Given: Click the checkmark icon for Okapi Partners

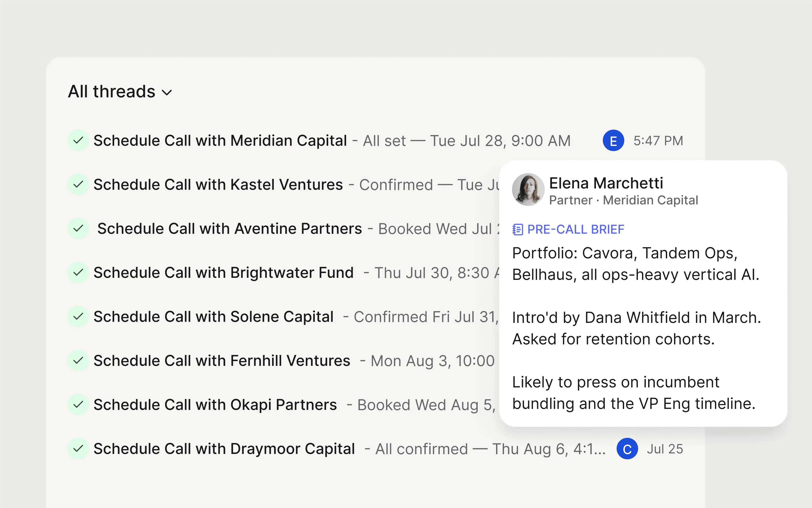Looking at the screenshot, I should click(x=78, y=405).
